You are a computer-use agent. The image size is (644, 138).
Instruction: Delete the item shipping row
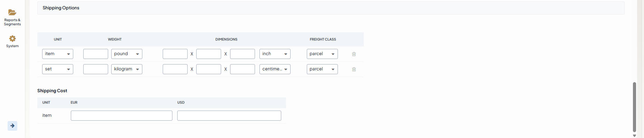354,54
